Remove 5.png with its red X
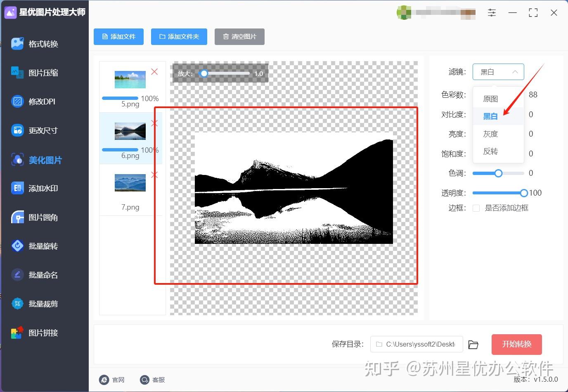The image size is (568, 392). tap(154, 71)
